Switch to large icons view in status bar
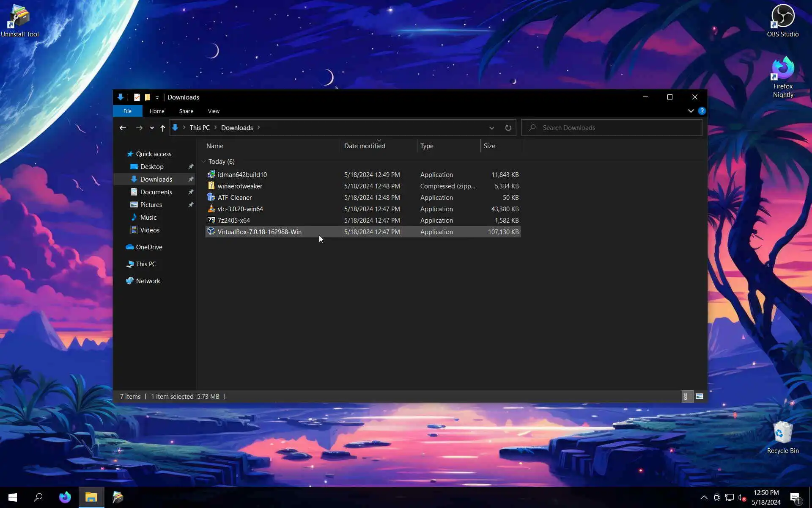 [x=699, y=396]
